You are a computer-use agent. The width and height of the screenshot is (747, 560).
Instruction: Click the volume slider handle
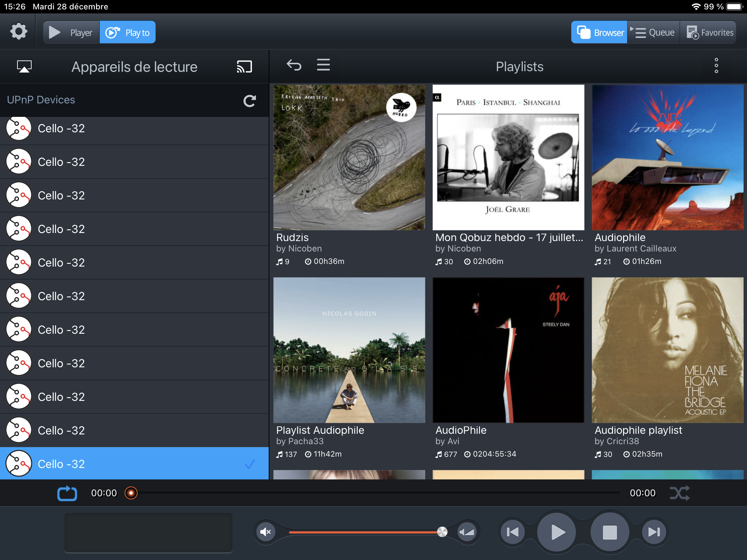click(442, 532)
